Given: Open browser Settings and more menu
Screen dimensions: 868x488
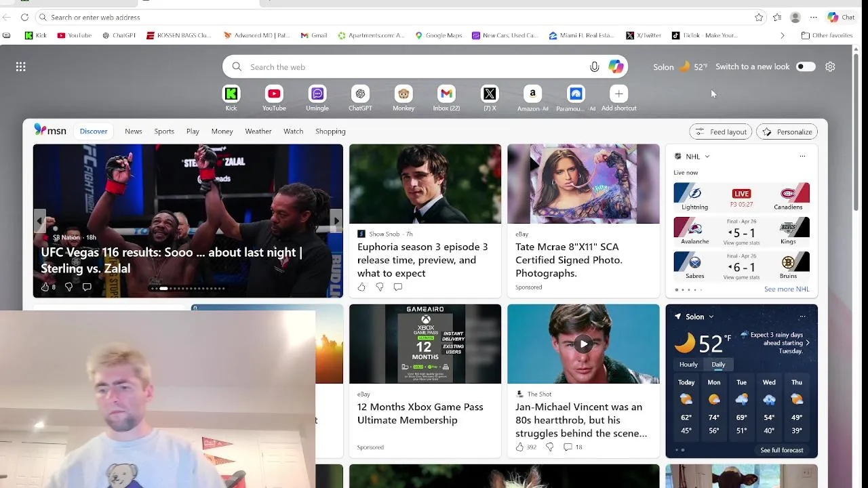Looking at the screenshot, I should click(x=813, y=17).
